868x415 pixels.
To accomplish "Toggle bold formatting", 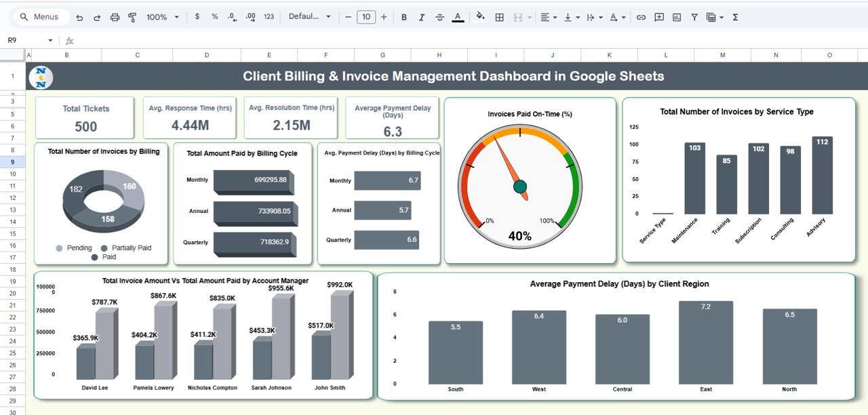I will [403, 17].
